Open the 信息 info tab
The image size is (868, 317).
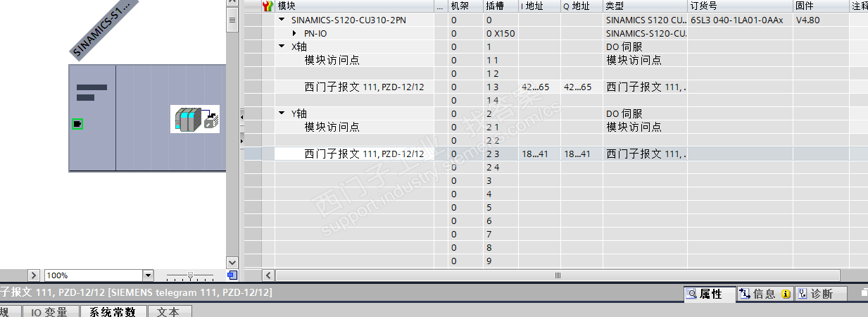765,294
